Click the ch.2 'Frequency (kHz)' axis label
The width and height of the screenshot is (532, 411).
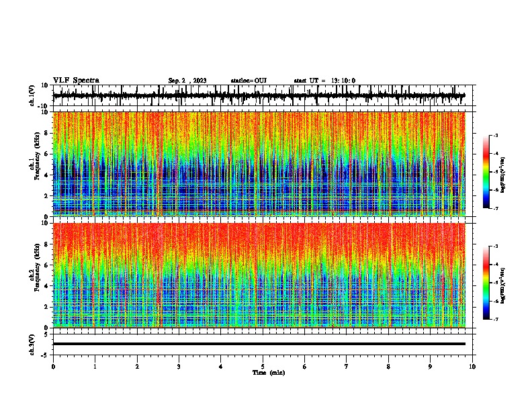click(x=38, y=267)
